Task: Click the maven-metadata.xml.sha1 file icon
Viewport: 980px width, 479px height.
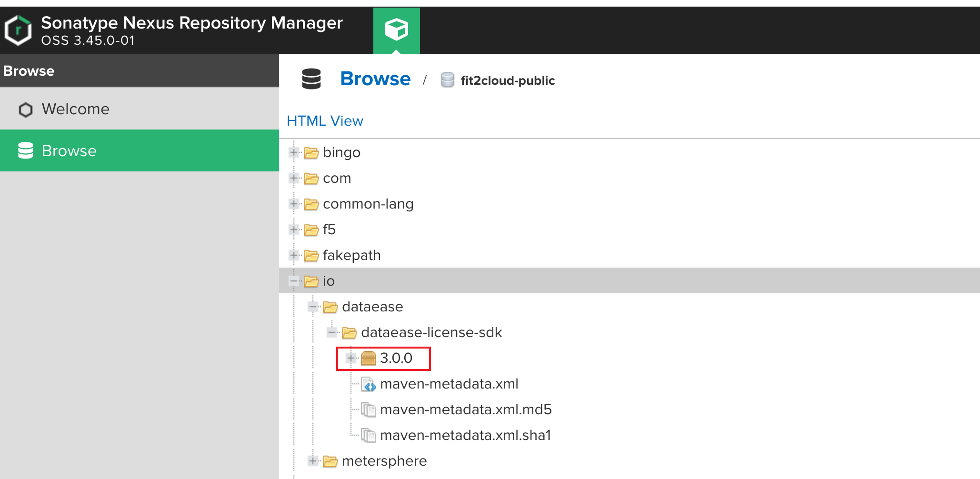Action: (x=369, y=435)
